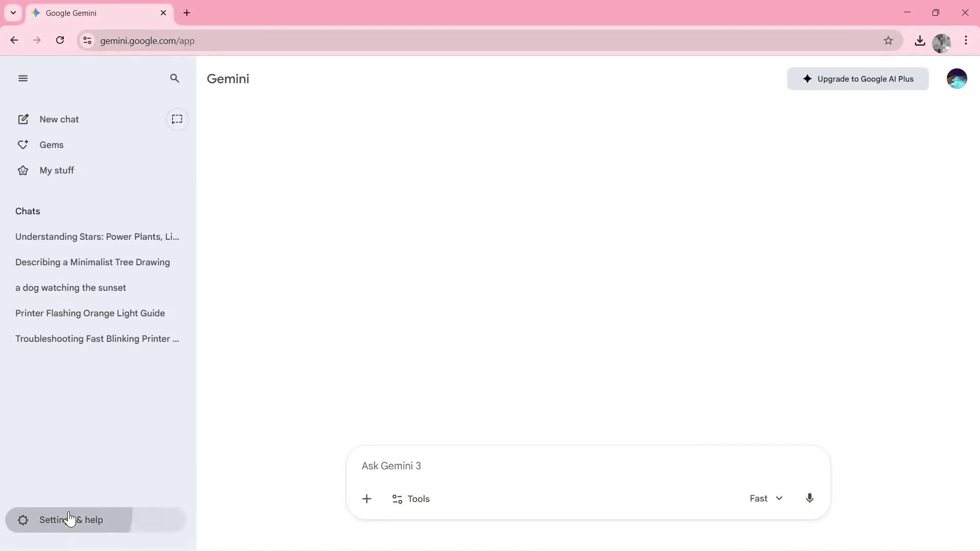The height and width of the screenshot is (551, 980).
Task: Bookmark this page with the star icon
Action: 888,40
